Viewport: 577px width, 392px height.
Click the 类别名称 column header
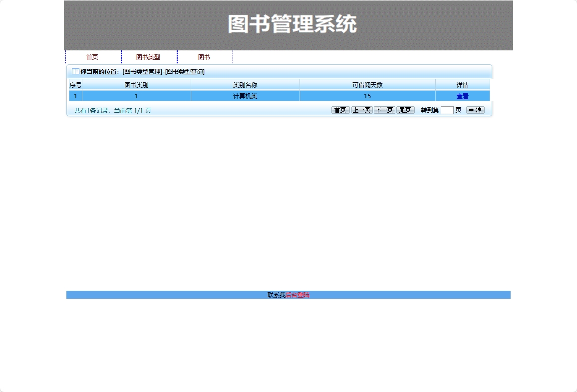click(x=245, y=84)
